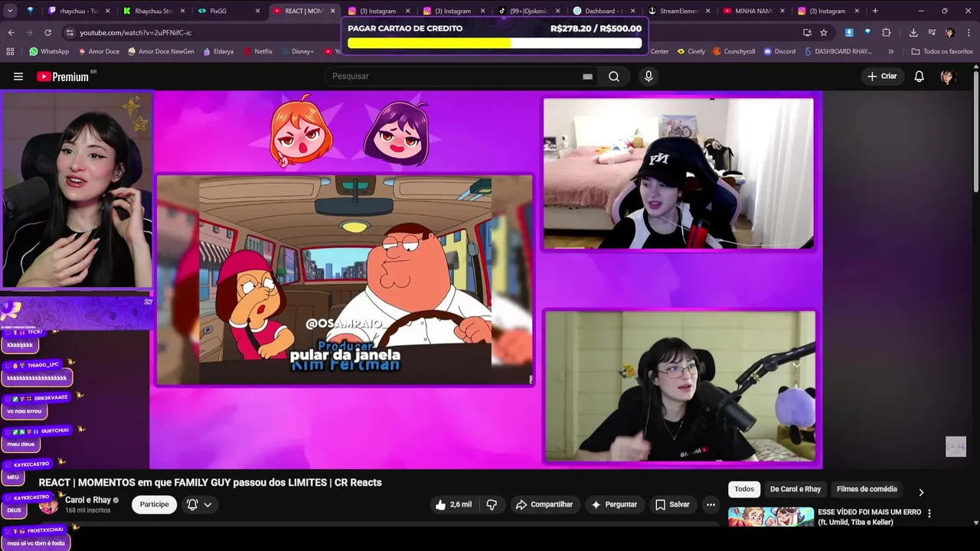Click the search magnifier button
This screenshot has height=551, width=980.
pyautogui.click(x=614, y=77)
